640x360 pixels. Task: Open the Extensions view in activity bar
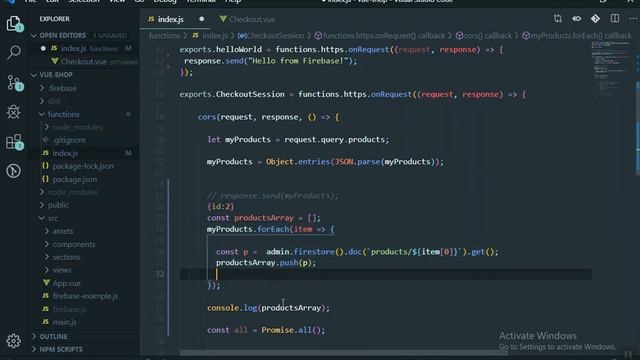point(14,142)
